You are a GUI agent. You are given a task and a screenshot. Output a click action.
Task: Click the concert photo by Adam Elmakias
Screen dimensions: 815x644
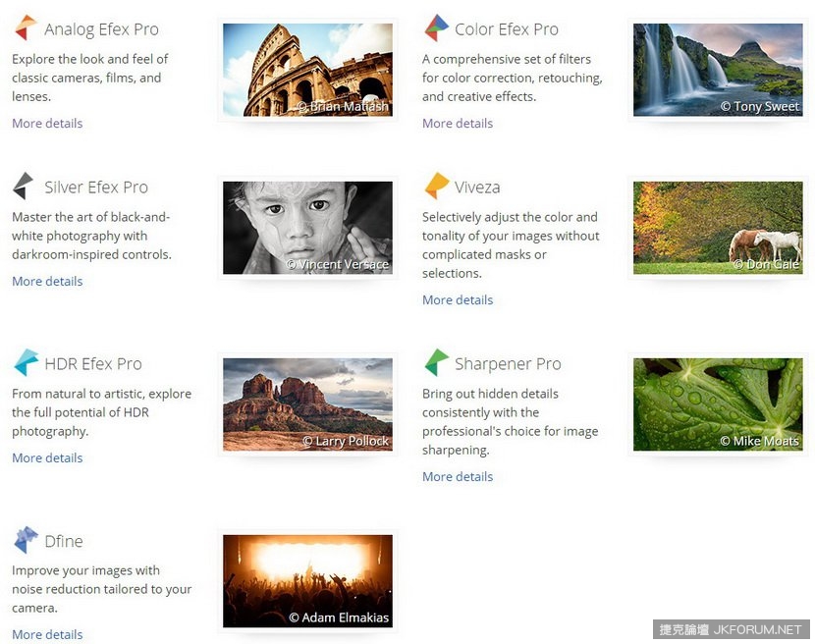click(307, 581)
